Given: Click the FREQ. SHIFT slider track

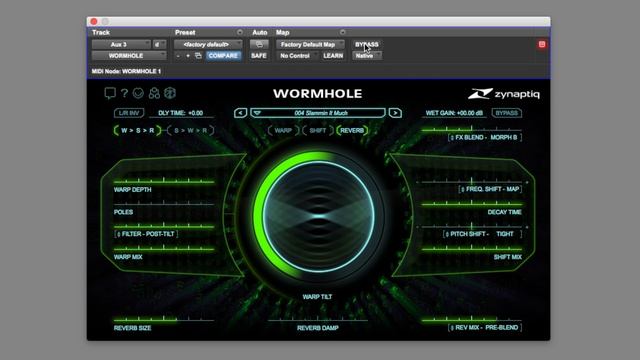Looking at the screenshot, I should coord(471,181).
